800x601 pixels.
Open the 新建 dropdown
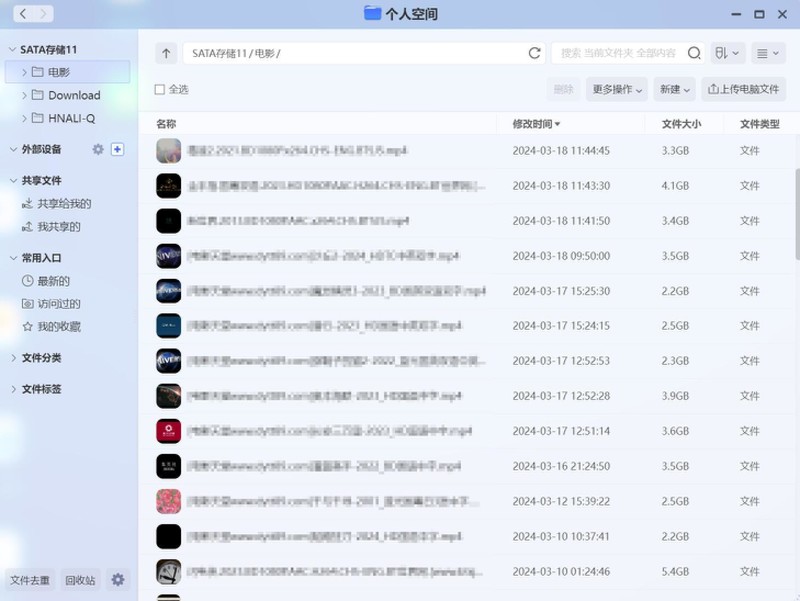(x=674, y=89)
